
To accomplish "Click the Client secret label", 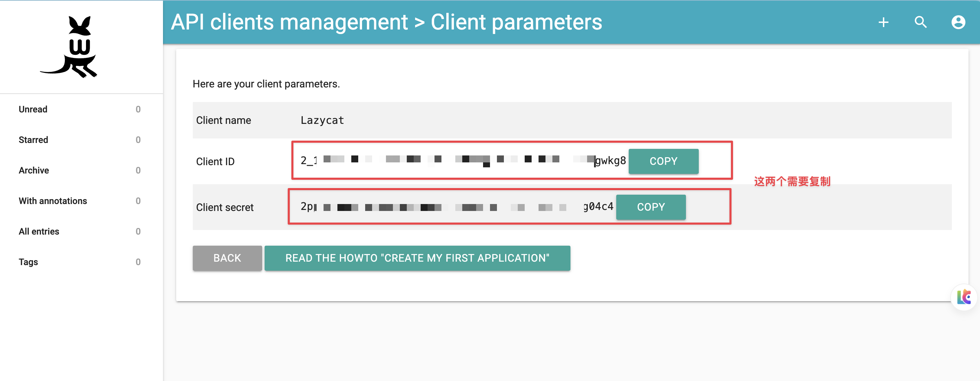I will tap(224, 207).
